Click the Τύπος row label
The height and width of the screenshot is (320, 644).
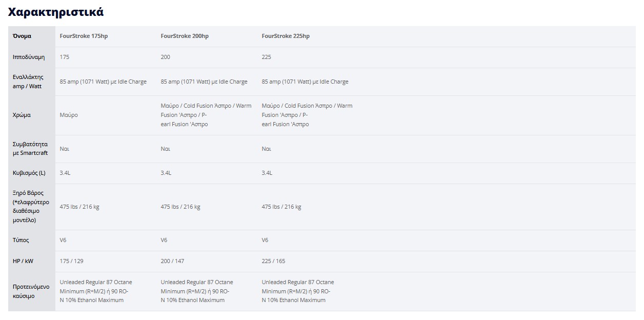coord(21,241)
